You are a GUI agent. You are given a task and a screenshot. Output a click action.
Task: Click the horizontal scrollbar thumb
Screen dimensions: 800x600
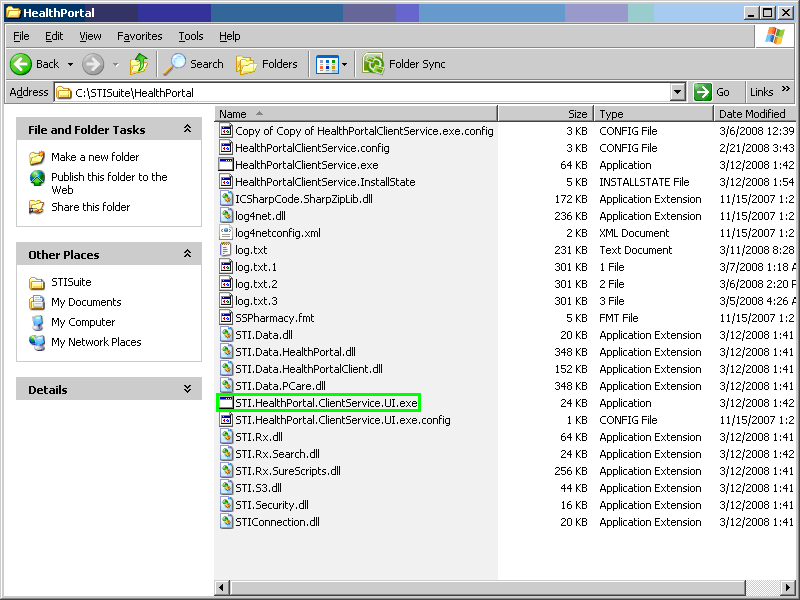(x=488, y=587)
